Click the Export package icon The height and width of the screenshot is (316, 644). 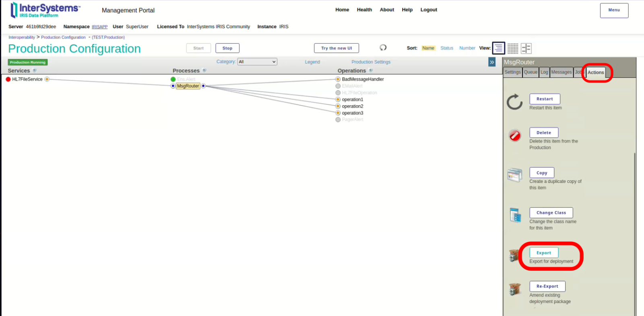pyautogui.click(x=515, y=255)
